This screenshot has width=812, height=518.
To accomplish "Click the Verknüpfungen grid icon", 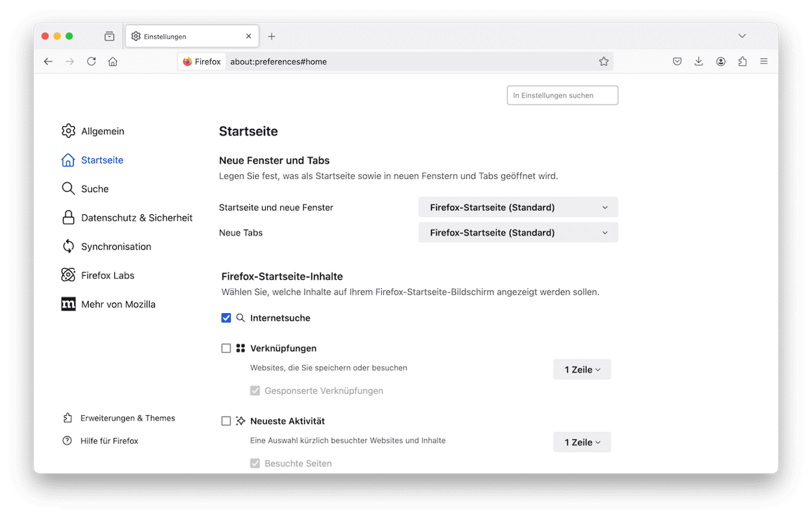I will point(240,348).
